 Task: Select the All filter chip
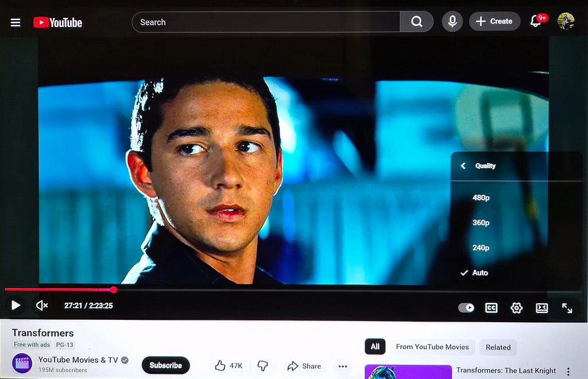click(x=375, y=347)
